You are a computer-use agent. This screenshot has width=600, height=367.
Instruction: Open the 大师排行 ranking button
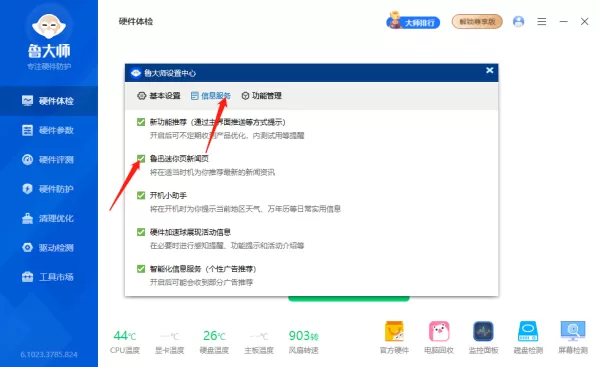click(413, 22)
